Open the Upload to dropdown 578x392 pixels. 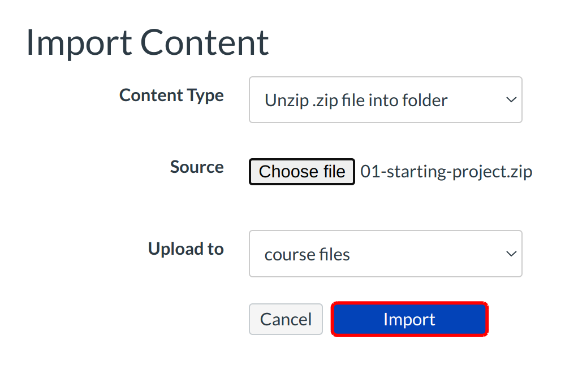click(x=385, y=254)
